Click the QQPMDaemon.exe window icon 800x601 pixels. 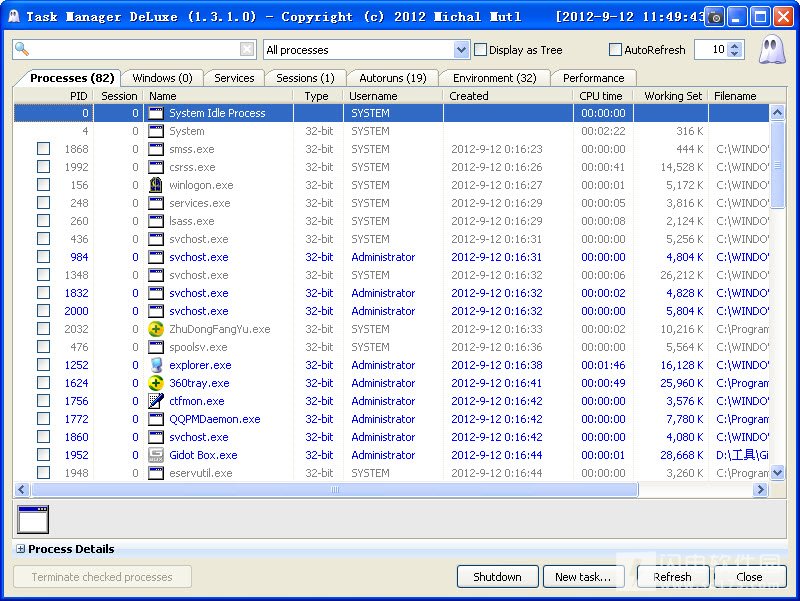click(156, 419)
